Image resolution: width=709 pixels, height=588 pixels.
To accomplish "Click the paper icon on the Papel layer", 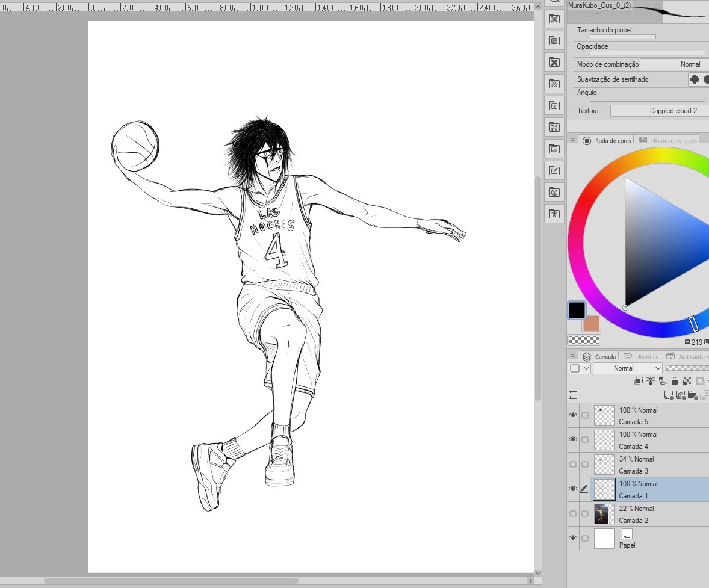I will coord(627,534).
